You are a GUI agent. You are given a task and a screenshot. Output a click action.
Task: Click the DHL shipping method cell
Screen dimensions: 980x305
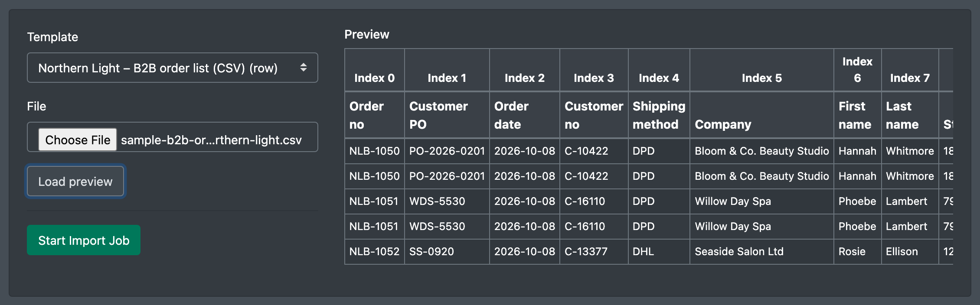(659, 252)
